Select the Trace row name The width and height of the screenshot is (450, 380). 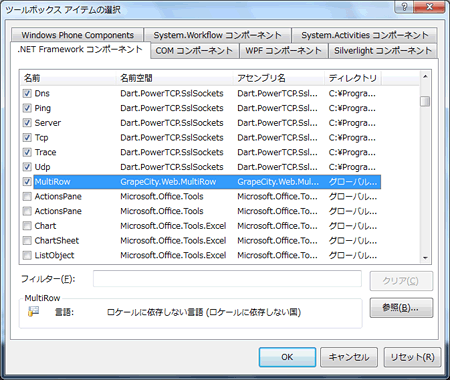(x=45, y=152)
